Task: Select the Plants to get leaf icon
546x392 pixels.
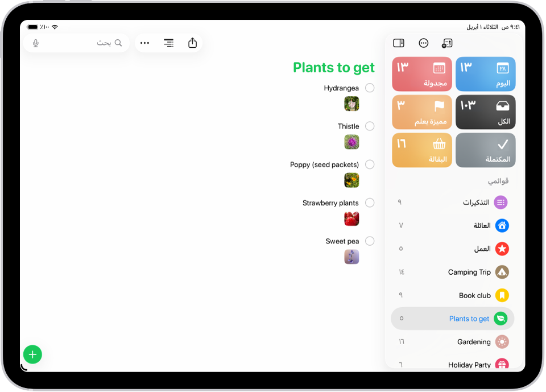Action: (x=500, y=319)
